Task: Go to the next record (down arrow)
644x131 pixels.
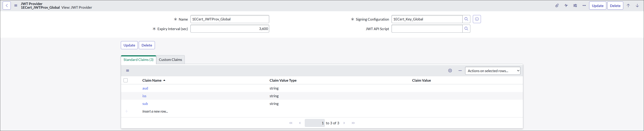Action: pos(637,6)
